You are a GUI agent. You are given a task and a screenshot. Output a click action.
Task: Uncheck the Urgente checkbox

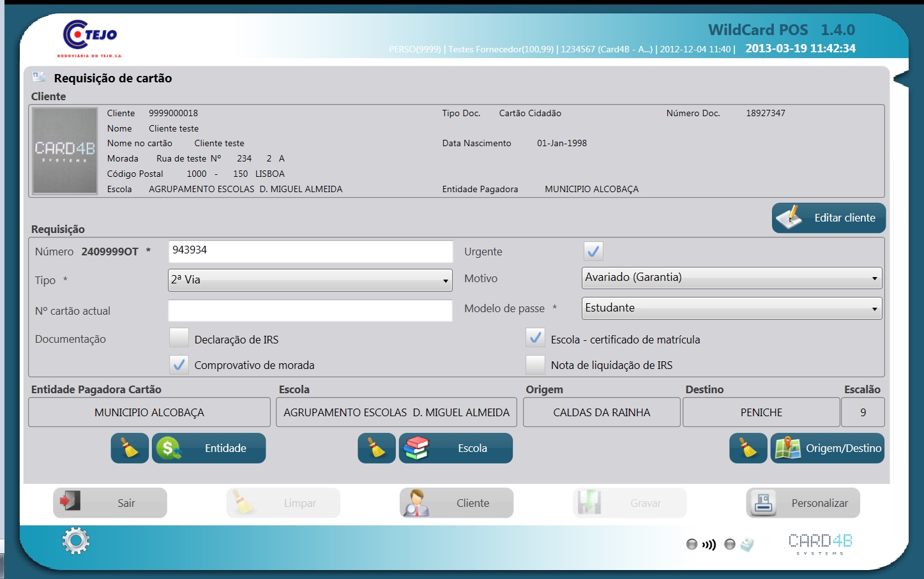pos(593,252)
